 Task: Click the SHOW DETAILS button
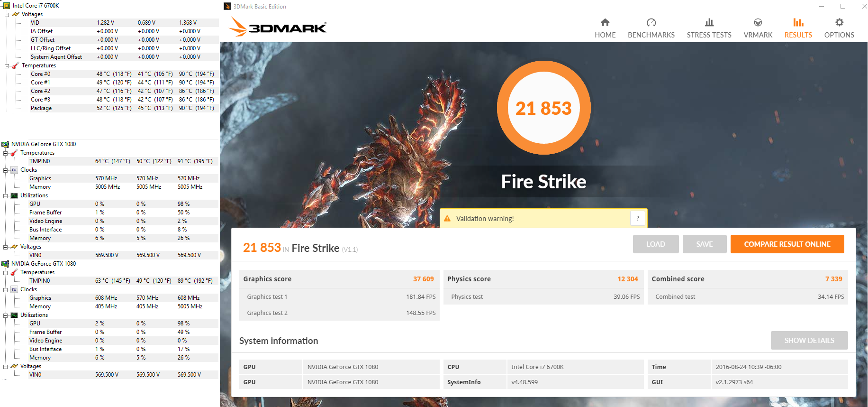tap(809, 340)
